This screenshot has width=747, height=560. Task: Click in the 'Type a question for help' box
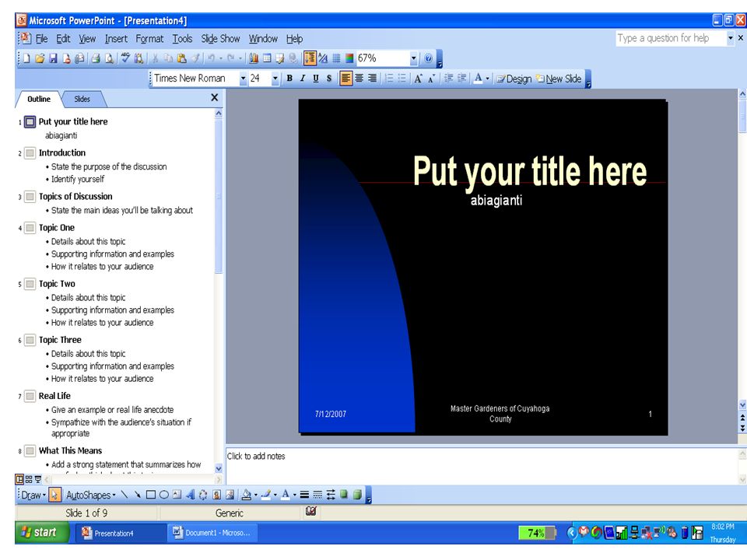pos(671,38)
